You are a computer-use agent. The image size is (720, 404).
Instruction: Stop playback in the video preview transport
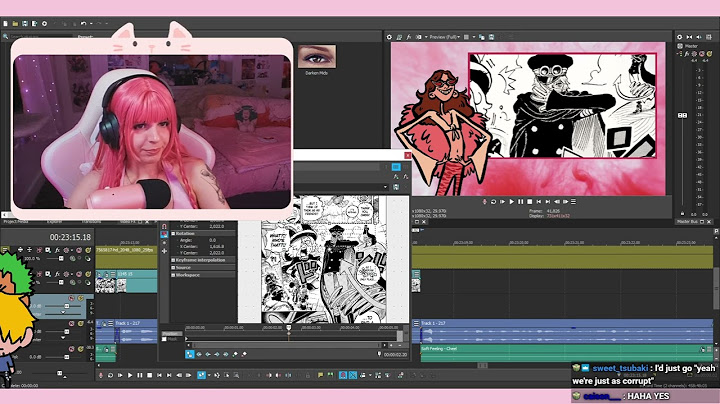pyautogui.click(x=529, y=202)
